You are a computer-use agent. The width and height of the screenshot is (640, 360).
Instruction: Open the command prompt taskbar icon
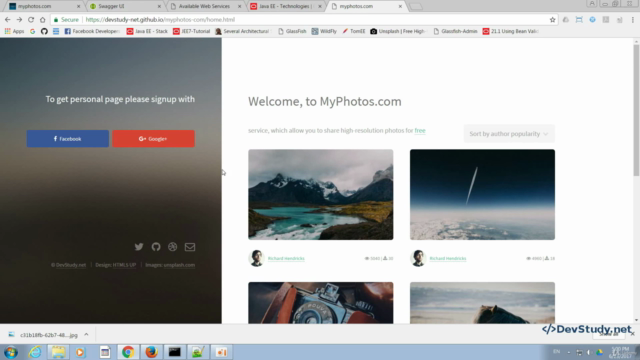coord(175,352)
